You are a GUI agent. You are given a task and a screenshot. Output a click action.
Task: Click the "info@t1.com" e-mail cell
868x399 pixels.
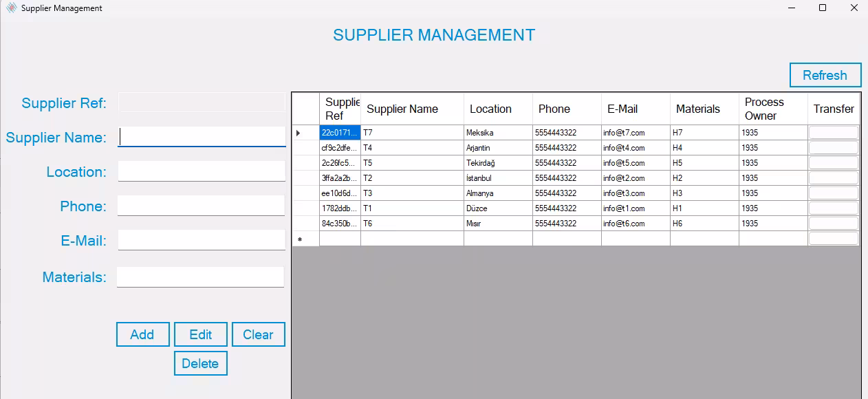636,208
